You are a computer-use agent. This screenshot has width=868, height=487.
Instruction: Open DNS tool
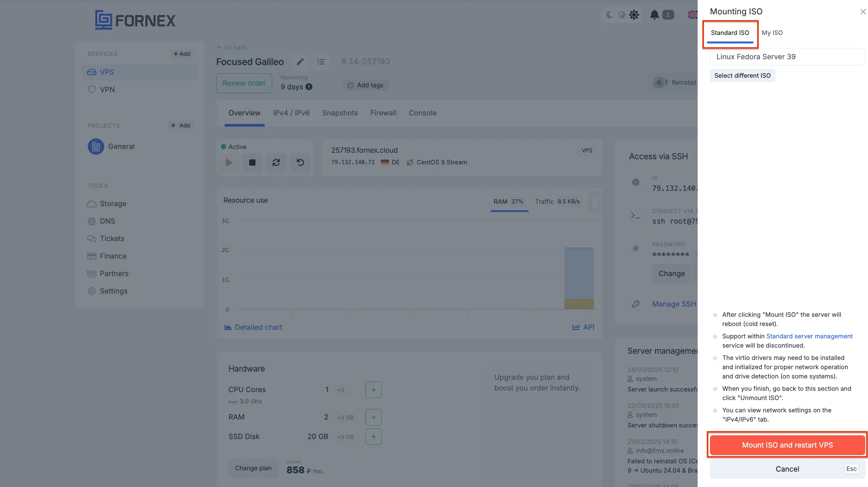pos(101,221)
